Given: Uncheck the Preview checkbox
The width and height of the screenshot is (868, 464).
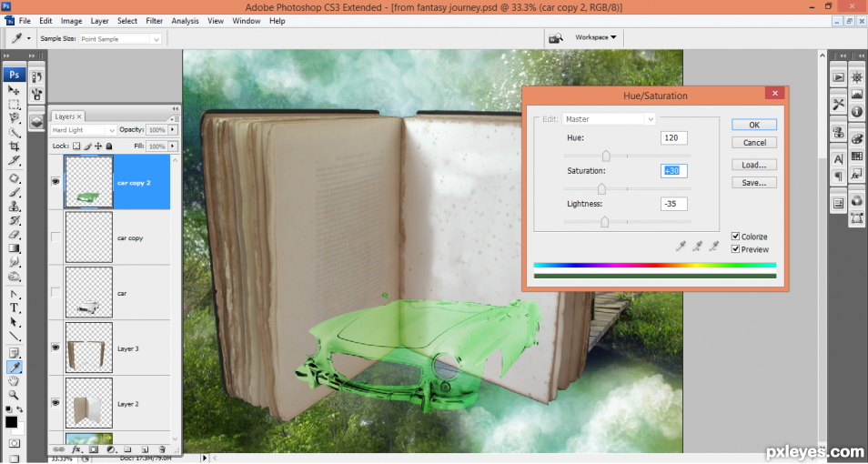Looking at the screenshot, I should click(x=736, y=249).
